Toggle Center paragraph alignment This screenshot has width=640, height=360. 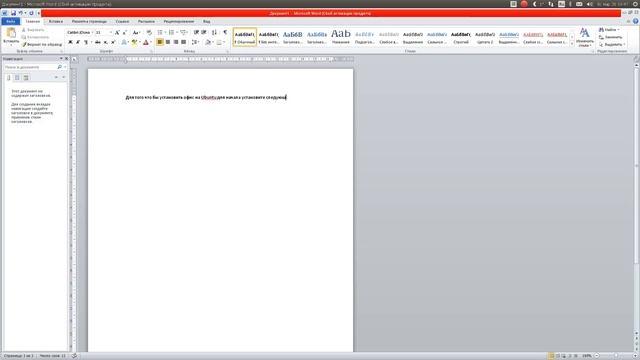(x=168, y=42)
